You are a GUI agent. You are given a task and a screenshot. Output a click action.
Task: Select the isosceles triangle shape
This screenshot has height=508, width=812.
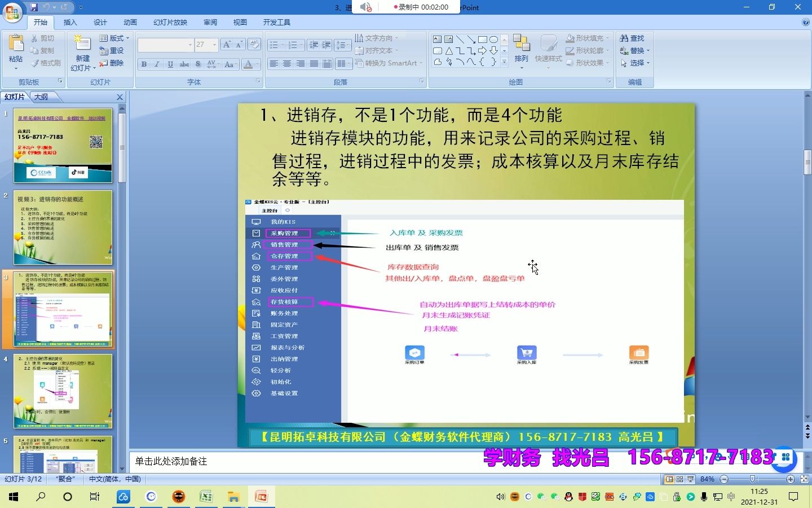click(x=449, y=51)
